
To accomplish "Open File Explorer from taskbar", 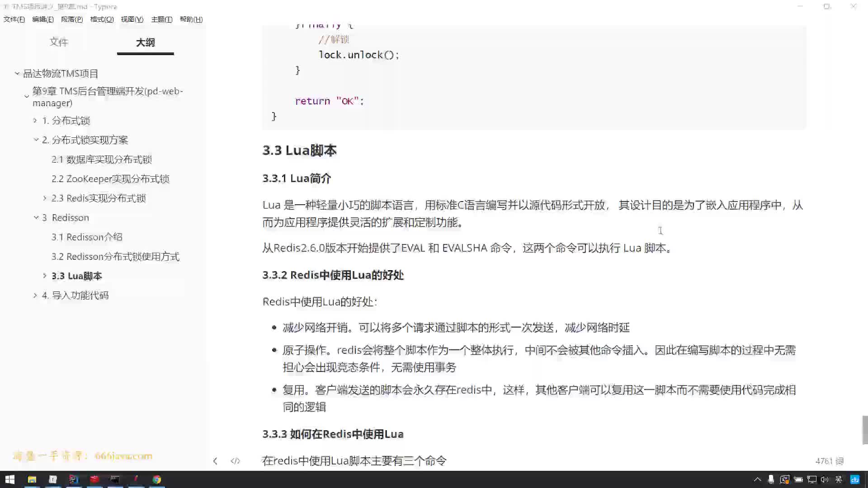I will point(32,479).
